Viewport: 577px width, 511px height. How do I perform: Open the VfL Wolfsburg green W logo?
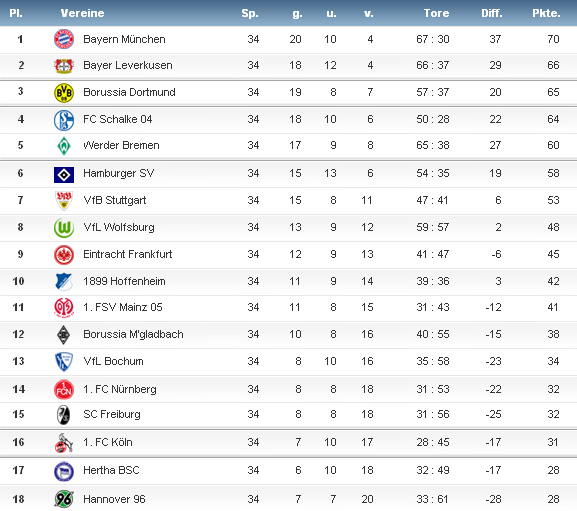(64, 228)
